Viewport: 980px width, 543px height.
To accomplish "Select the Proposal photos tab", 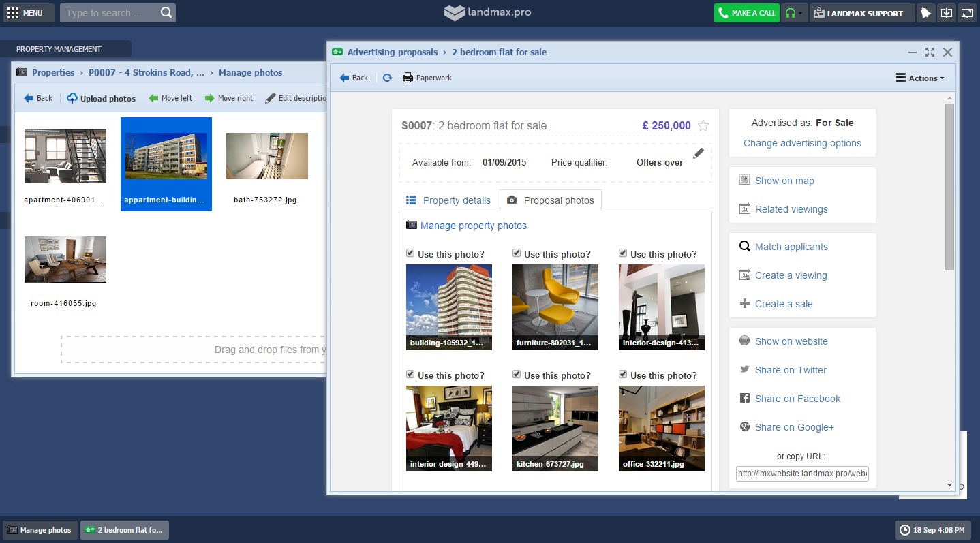I will (x=551, y=200).
